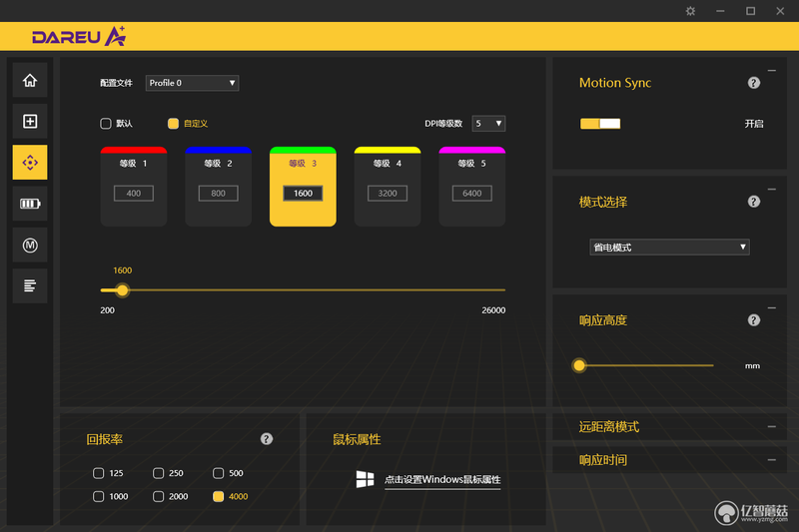
Task: Collapse the 模式选择 panel
Action: (x=771, y=190)
